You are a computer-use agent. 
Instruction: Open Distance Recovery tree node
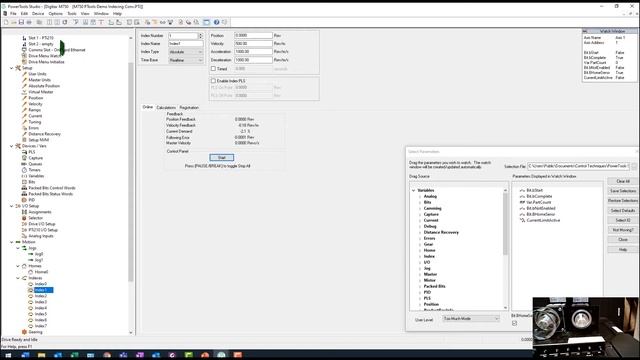pos(44,134)
